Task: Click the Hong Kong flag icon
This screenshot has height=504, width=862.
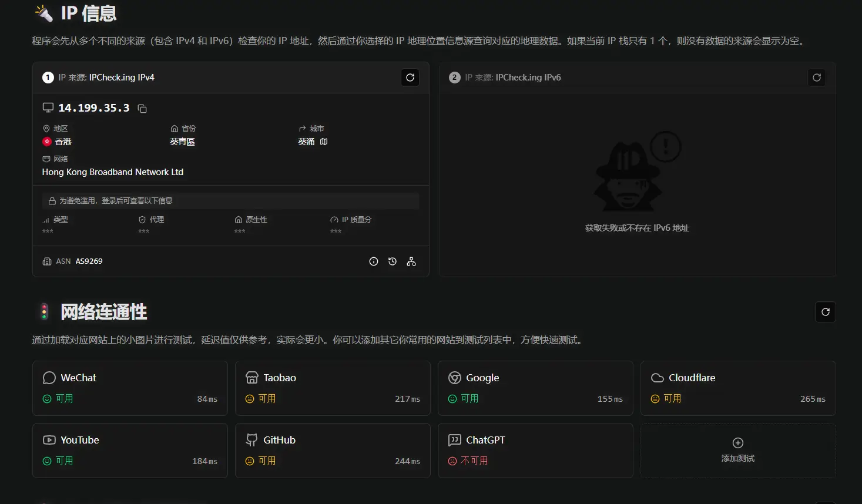Action: pos(47,142)
